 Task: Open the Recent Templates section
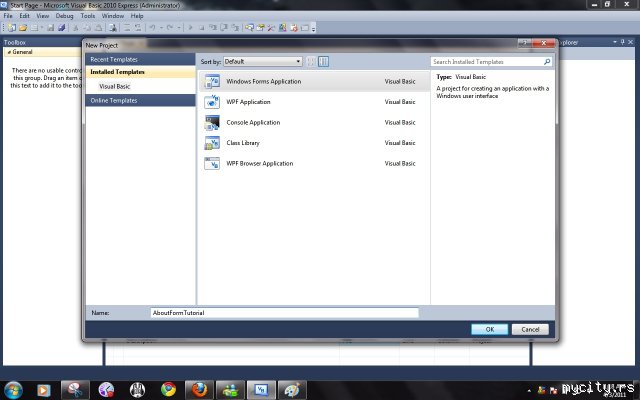(140, 59)
